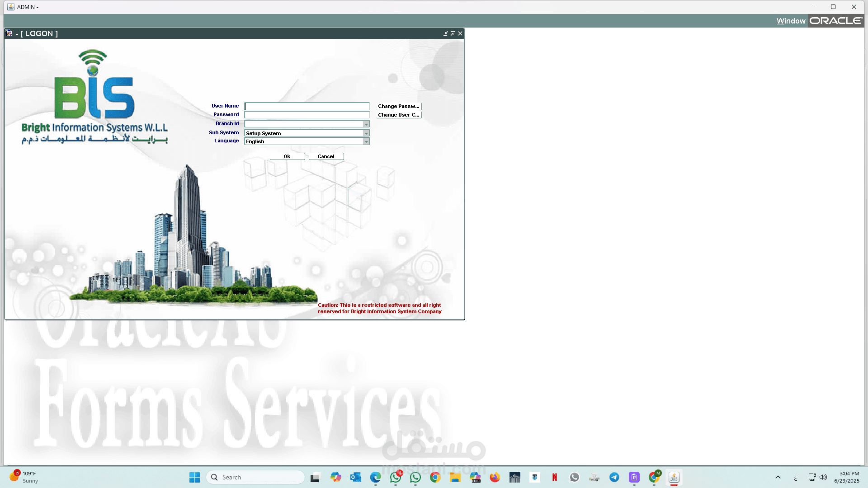The image size is (868, 488).
Task: Minimize the LOGON inner window
Action: pos(446,33)
